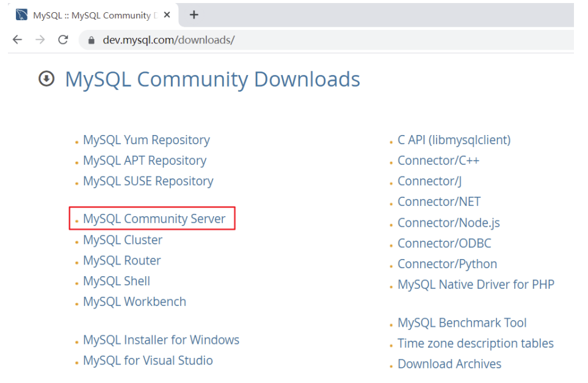Open C API (libmysqlclient) link

(454, 140)
